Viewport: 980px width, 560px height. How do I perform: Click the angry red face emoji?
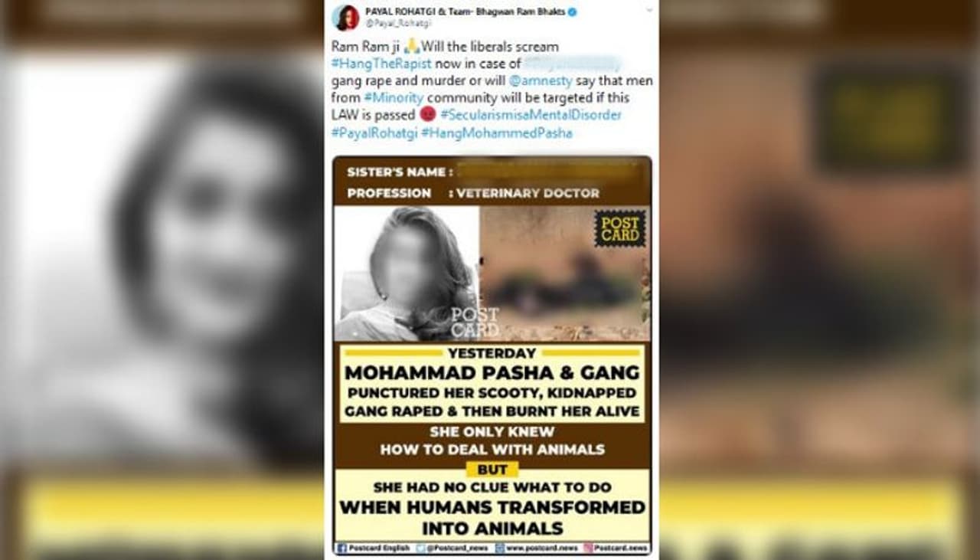point(428,115)
